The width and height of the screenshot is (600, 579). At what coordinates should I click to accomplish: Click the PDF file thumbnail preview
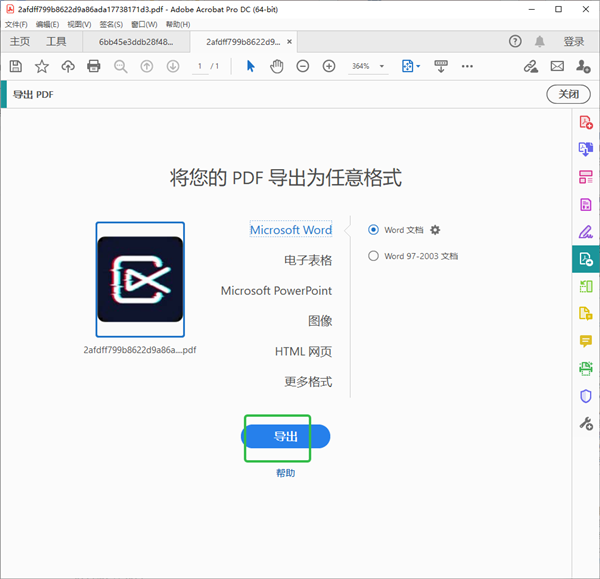coord(140,279)
